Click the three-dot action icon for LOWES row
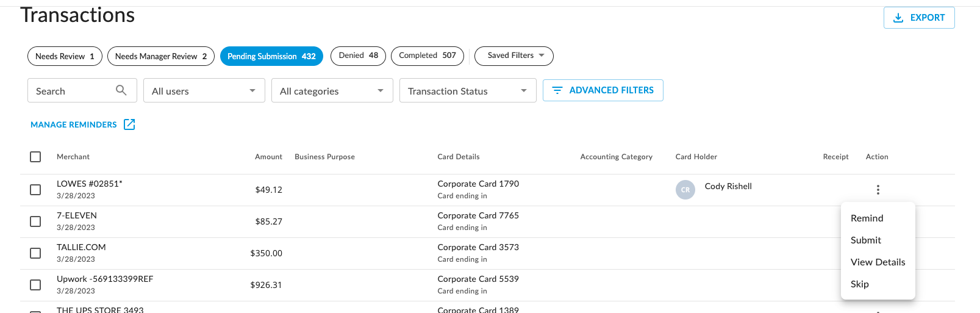The width and height of the screenshot is (980, 313). coord(878,190)
